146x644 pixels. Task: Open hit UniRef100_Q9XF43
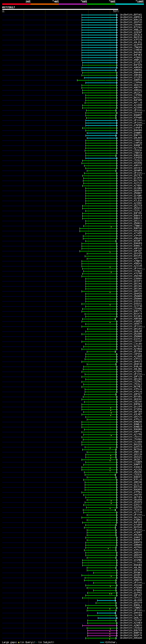pyautogui.click(x=131, y=22)
